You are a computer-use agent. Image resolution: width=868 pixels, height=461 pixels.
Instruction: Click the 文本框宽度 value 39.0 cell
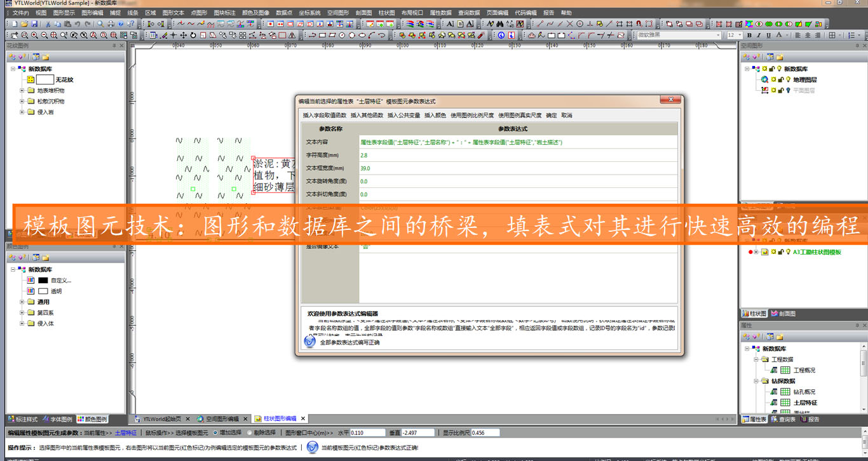[x=518, y=168]
